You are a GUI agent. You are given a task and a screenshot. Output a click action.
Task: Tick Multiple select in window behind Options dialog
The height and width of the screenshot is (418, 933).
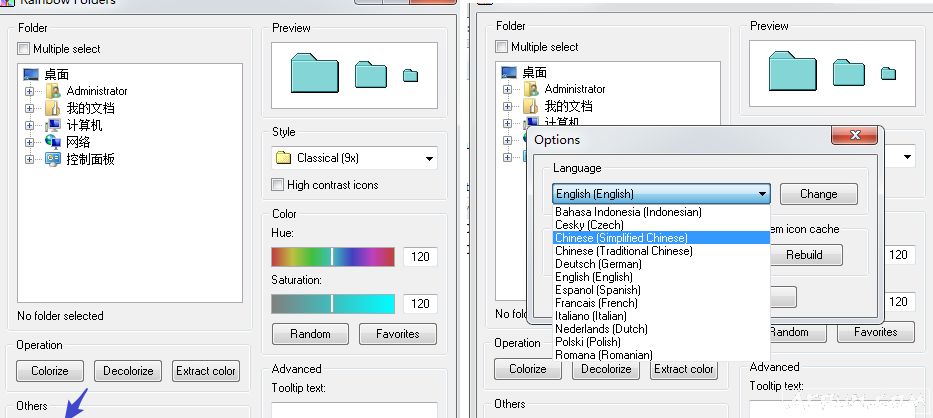(x=502, y=46)
